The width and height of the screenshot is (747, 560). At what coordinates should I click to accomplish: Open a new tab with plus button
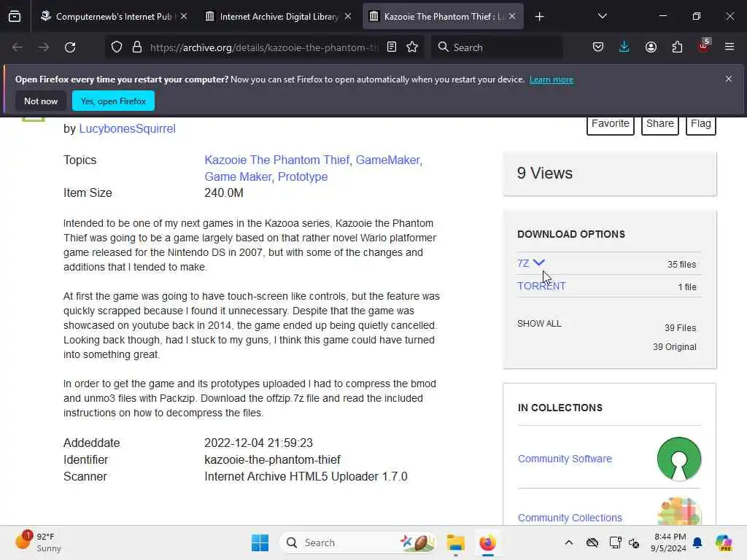point(539,17)
